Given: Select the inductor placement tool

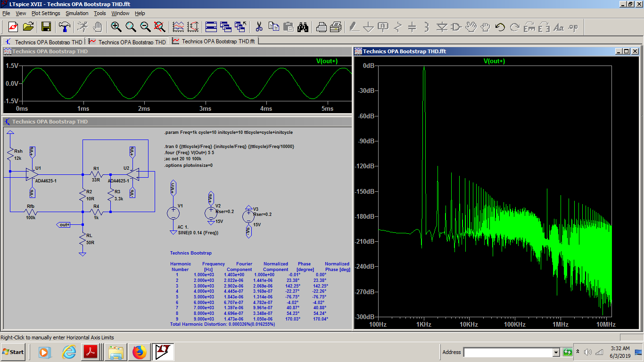Looking at the screenshot, I should [427, 27].
